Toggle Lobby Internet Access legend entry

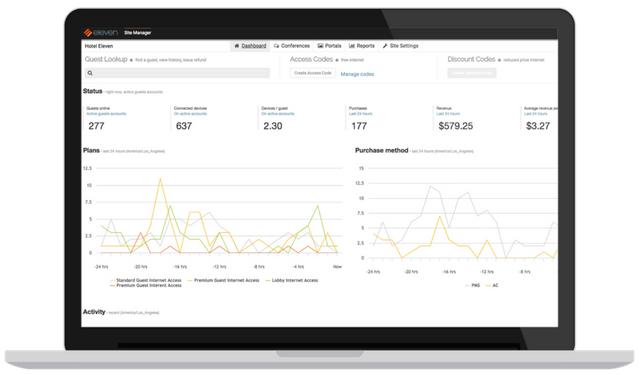click(291, 280)
